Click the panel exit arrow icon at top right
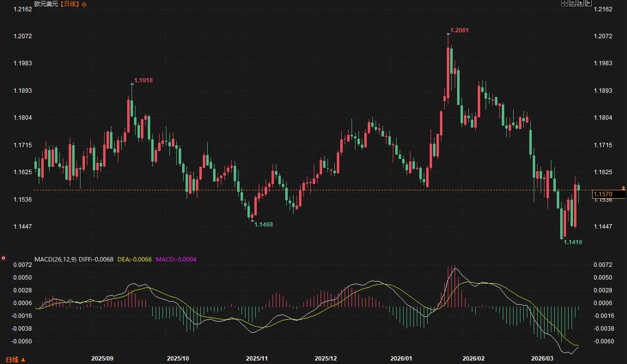This screenshot has width=627, height=364. pos(588,3)
